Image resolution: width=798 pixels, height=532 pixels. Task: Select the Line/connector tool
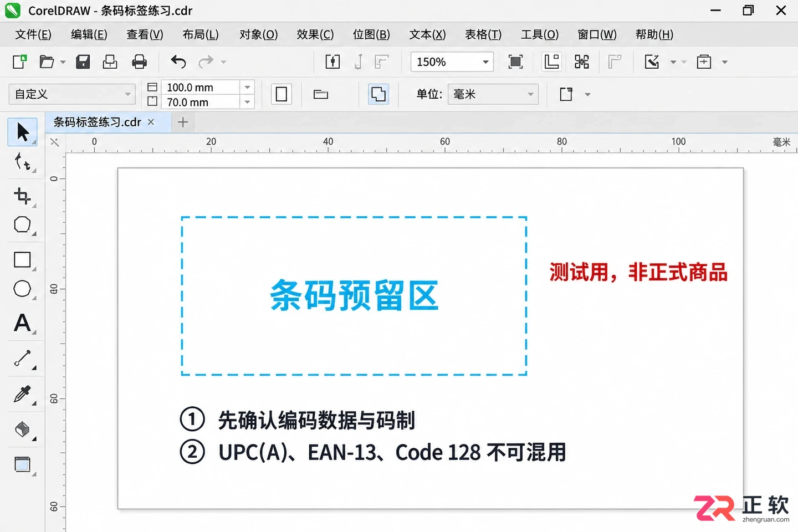pos(22,358)
